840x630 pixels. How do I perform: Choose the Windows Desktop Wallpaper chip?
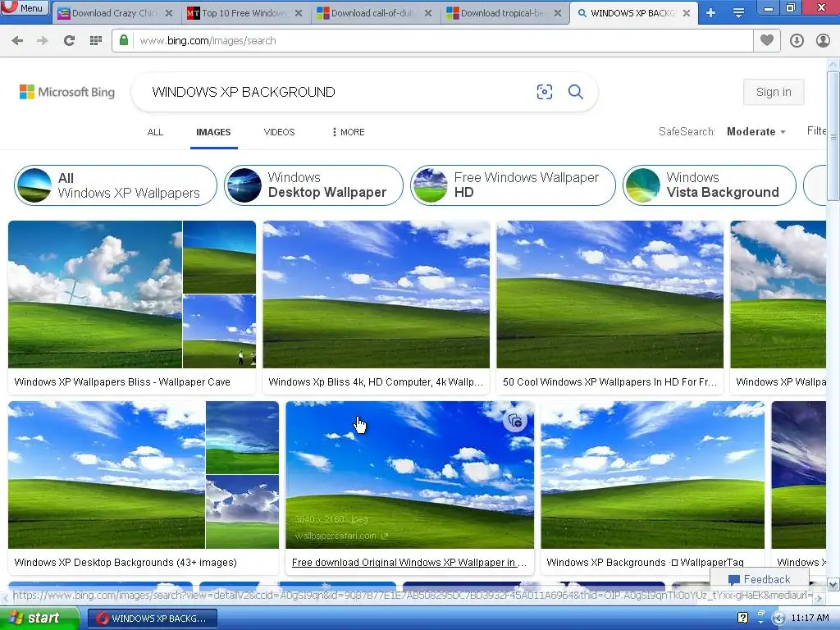[x=313, y=185]
